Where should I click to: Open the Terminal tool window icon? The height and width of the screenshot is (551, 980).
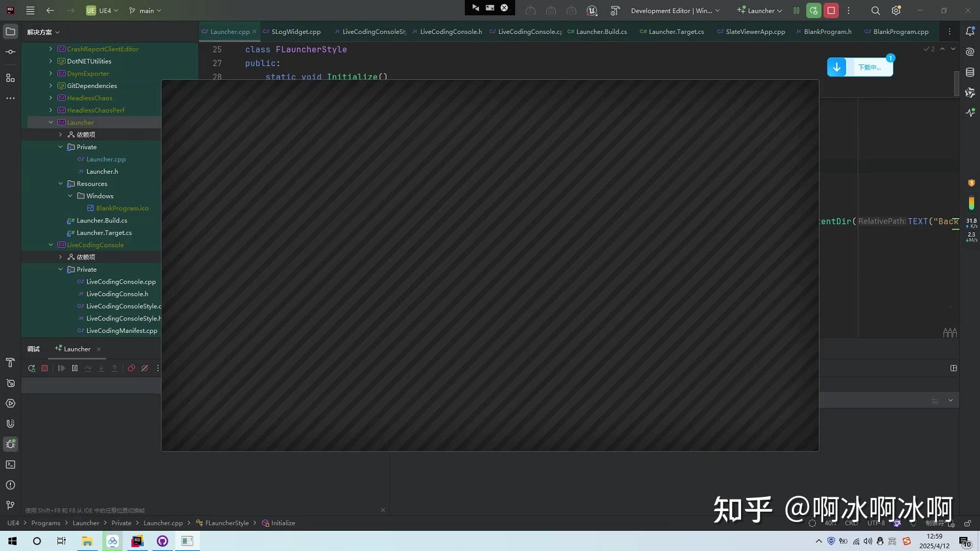pyautogui.click(x=10, y=464)
